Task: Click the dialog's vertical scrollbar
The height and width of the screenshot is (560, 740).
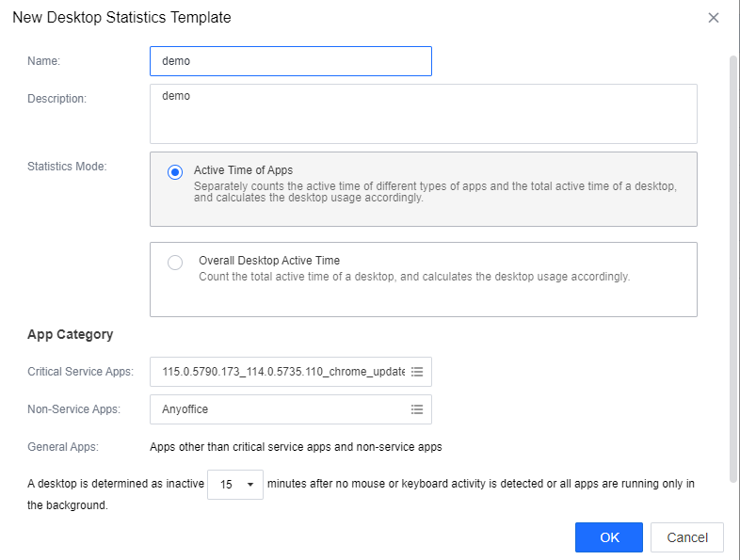Action: 733,264
